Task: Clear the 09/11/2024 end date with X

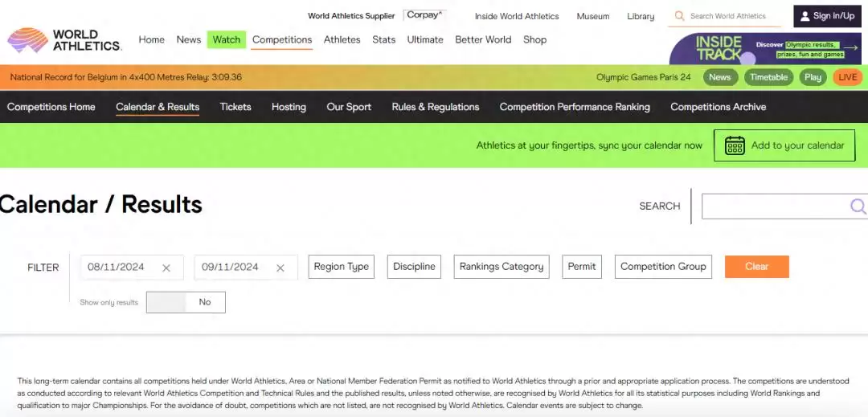Action: [280, 268]
